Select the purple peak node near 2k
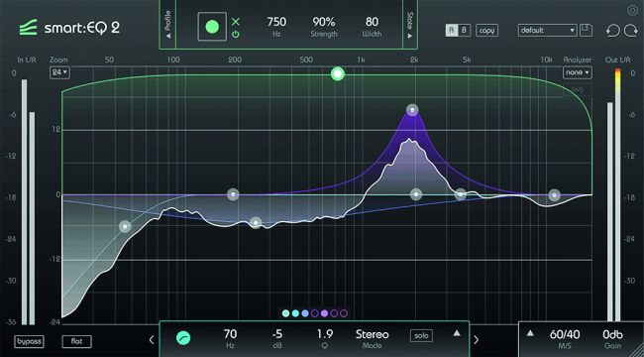This screenshot has width=644, height=357. (x=412, y=110)
